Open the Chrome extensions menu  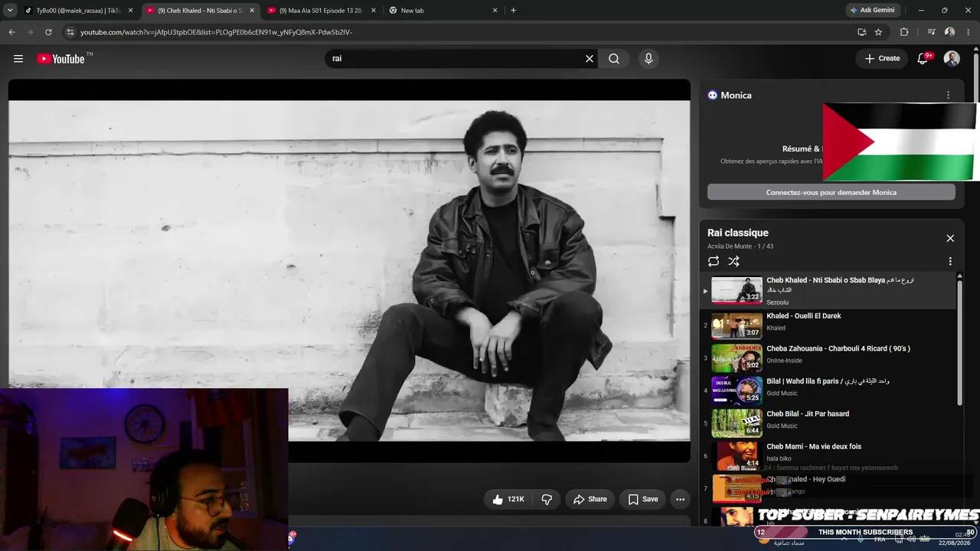click(x=904, y=32)
